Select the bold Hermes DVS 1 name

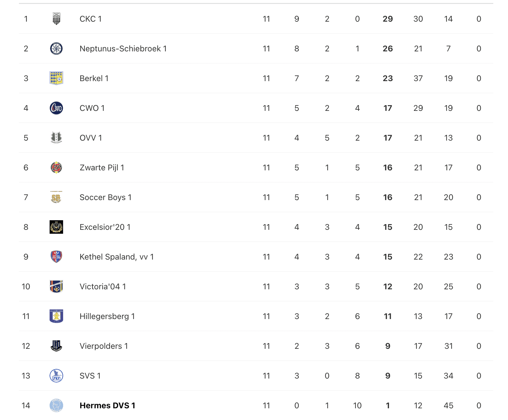click(107, 406)
